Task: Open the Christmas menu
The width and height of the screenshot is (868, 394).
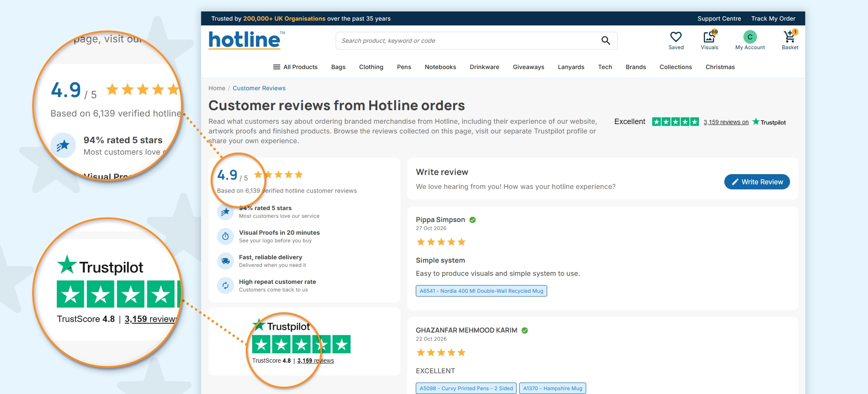Action: pyautogui.click(x=720, y=67)
